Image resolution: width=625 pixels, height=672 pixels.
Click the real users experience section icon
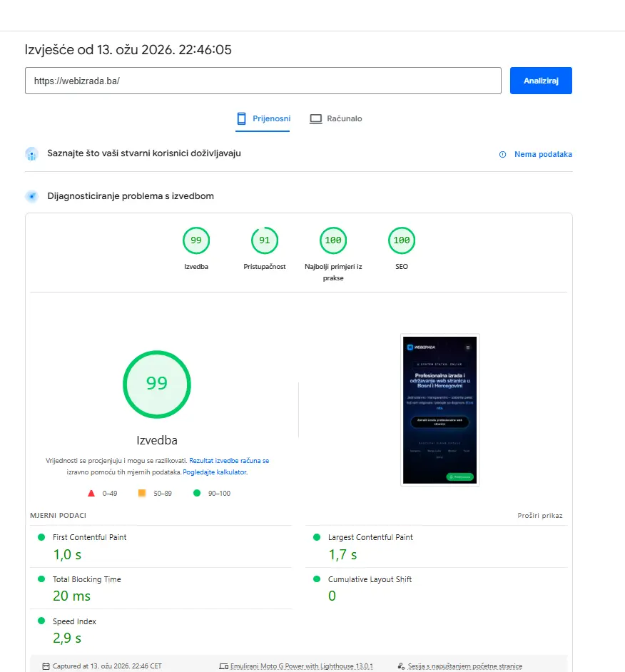coord(31,154)
